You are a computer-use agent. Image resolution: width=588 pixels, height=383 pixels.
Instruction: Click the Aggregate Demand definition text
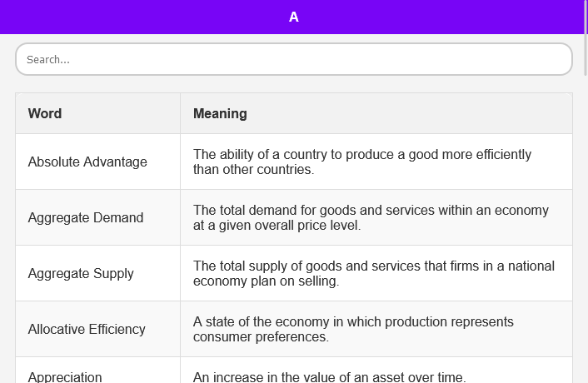coord(371,217)
